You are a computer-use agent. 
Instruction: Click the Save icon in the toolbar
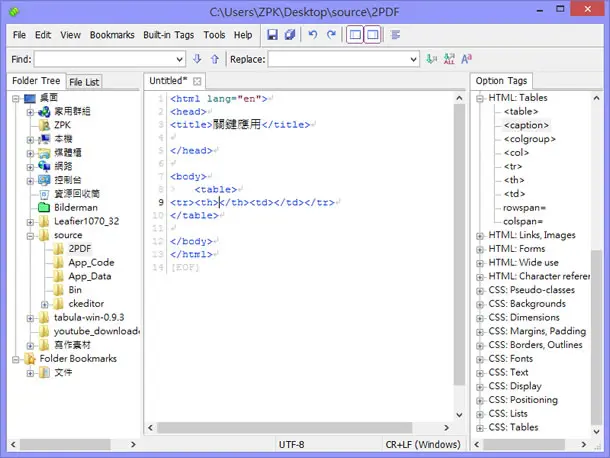(272, 35)
